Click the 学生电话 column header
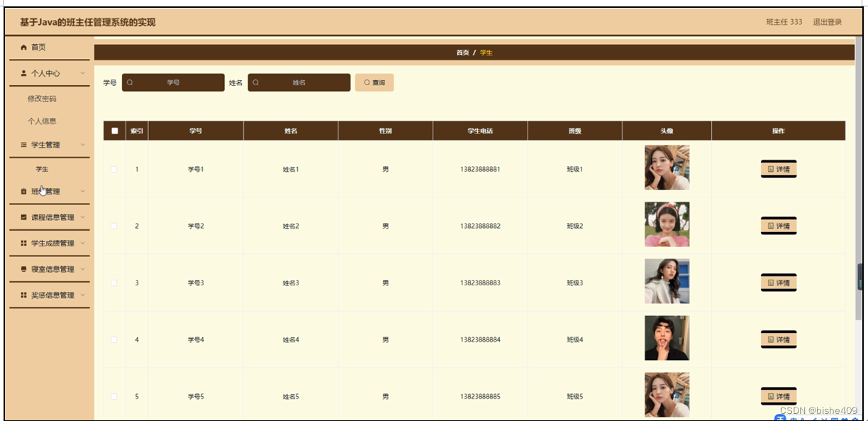Viewport: 868px width, 421px height. click(480, 131)
